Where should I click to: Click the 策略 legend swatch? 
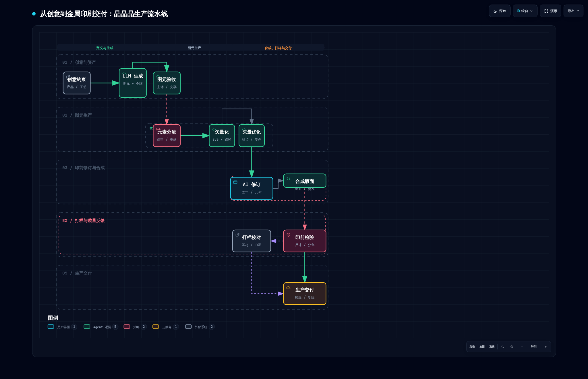(x=127, y=326)
